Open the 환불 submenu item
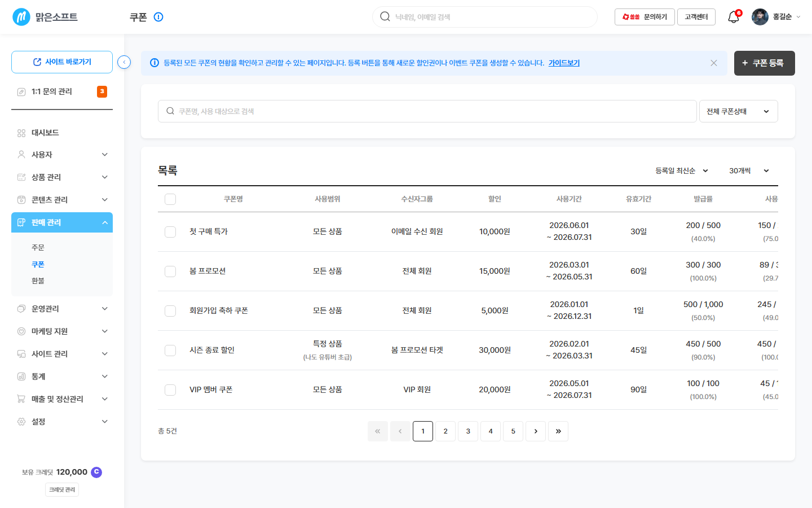 point(38,281)
